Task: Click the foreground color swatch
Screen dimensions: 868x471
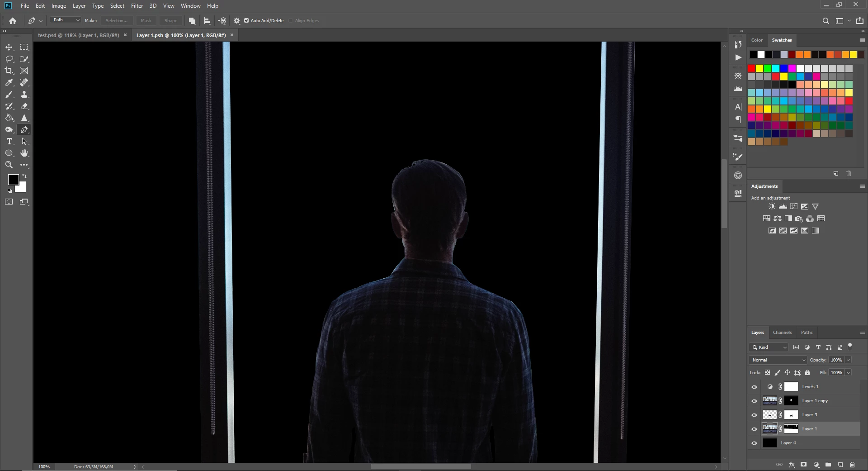Action: point(13,180)
